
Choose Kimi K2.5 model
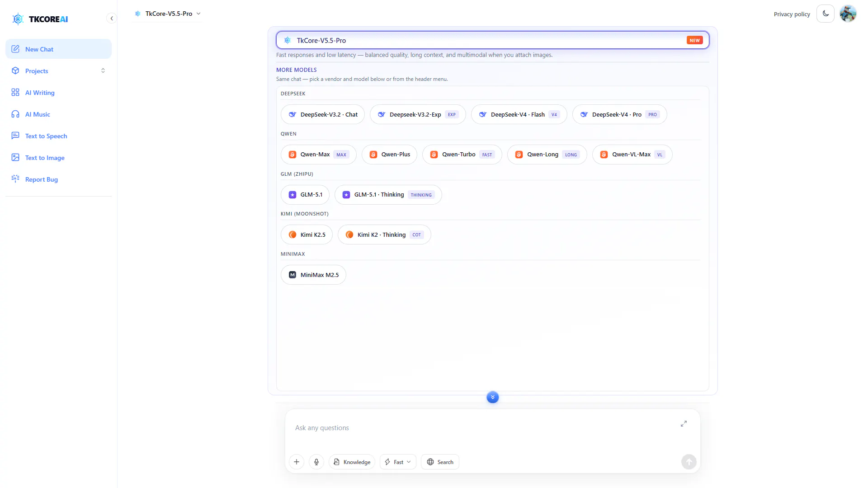tap(307, 235)
